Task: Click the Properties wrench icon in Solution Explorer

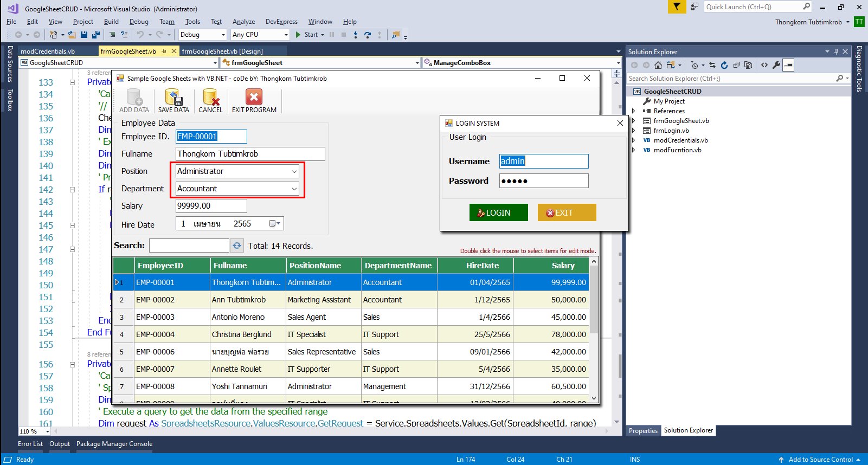Action: [x=776, y=65]
